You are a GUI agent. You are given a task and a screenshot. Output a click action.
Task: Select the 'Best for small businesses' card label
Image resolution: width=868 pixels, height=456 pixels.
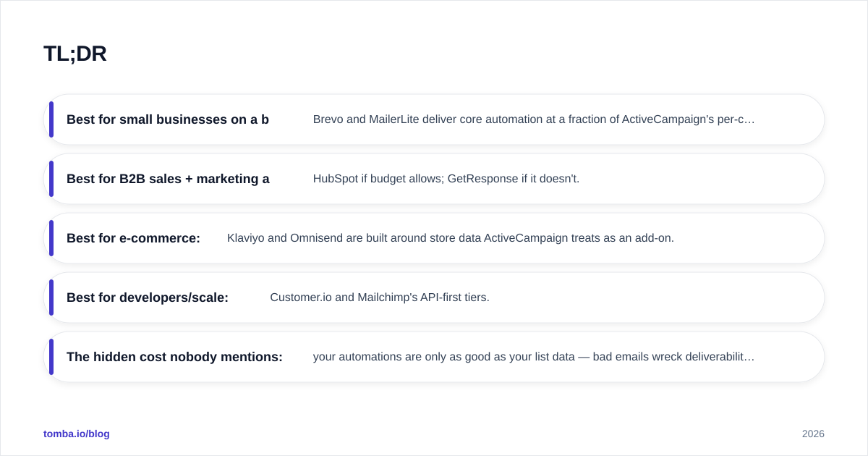(x=168, y=119)
